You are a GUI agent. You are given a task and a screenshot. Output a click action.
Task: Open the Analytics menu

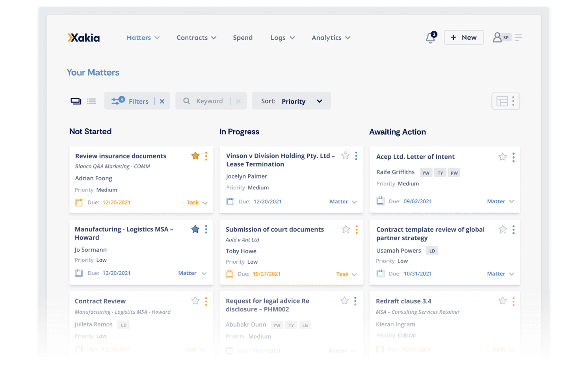(331, 38)
